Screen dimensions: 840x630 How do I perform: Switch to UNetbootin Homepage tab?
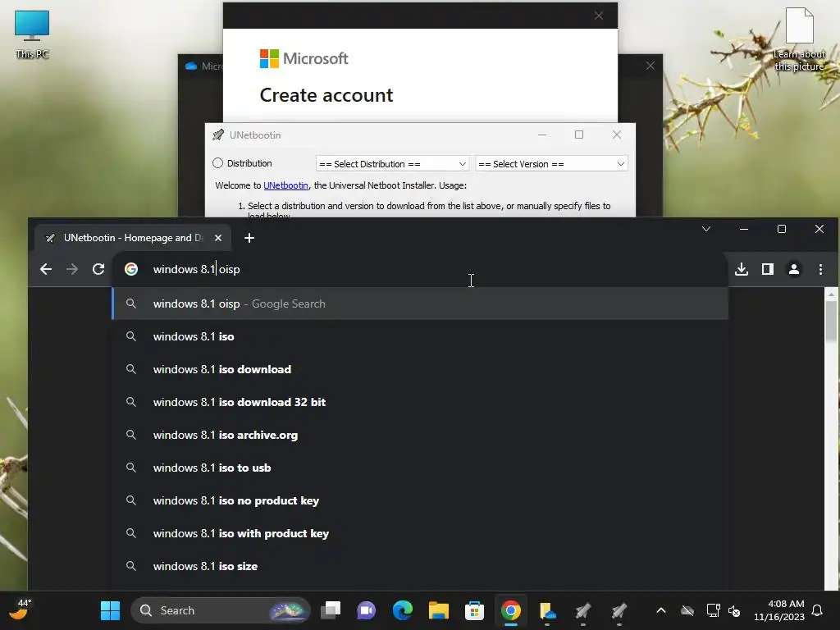[x=133, y=238]
